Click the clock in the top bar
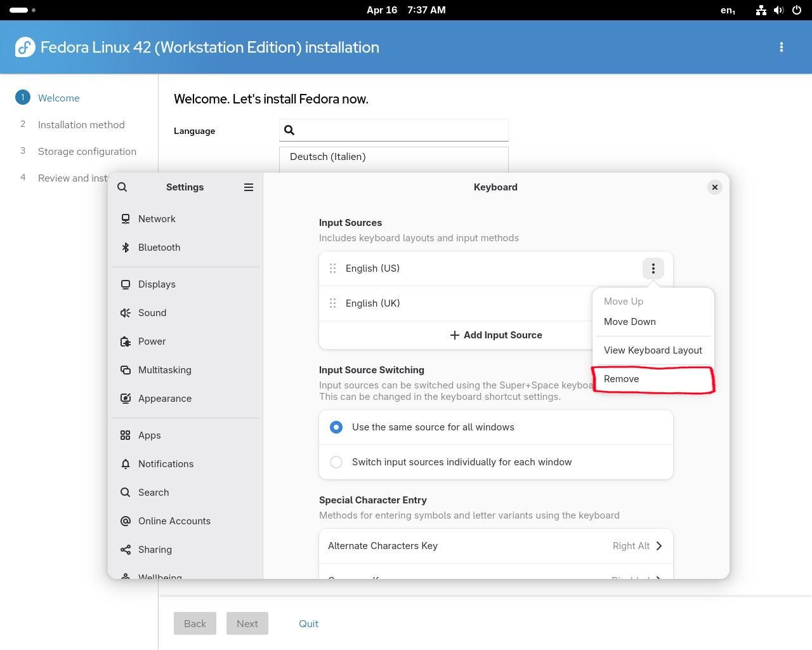Image resolution: width=812 pixels, height=650 pixels. tap(406, 10)
